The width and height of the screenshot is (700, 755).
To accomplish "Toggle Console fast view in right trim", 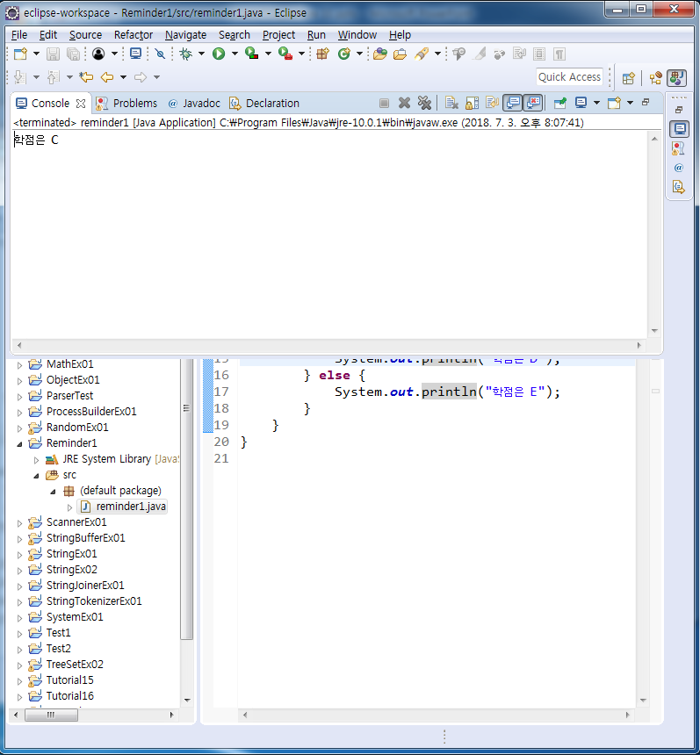I will coord(679,129).
